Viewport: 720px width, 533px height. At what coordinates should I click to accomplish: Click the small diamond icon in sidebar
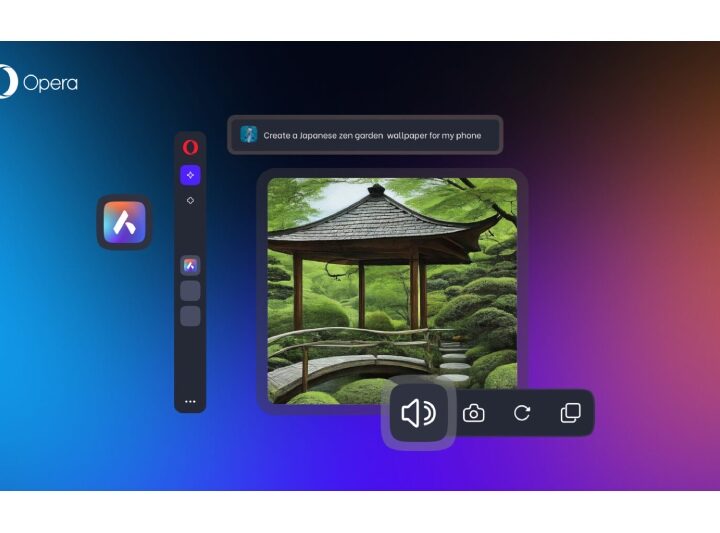tap(190, 200)
